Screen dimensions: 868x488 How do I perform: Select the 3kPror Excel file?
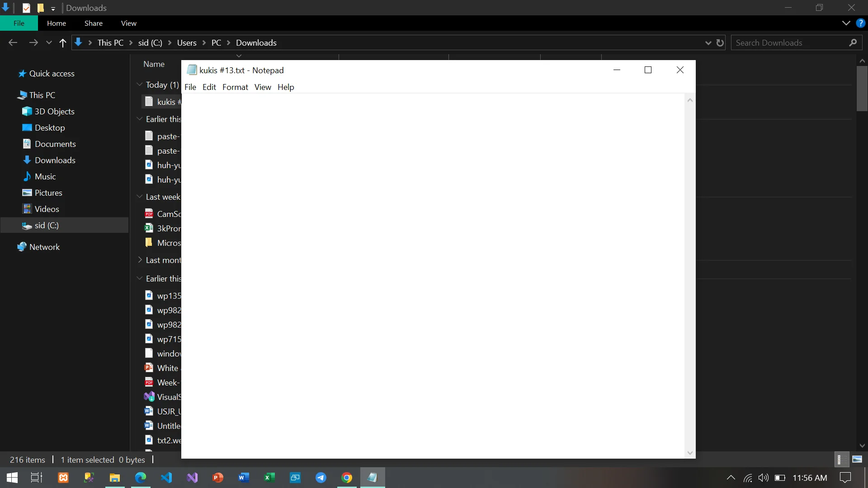pos(163,229)
